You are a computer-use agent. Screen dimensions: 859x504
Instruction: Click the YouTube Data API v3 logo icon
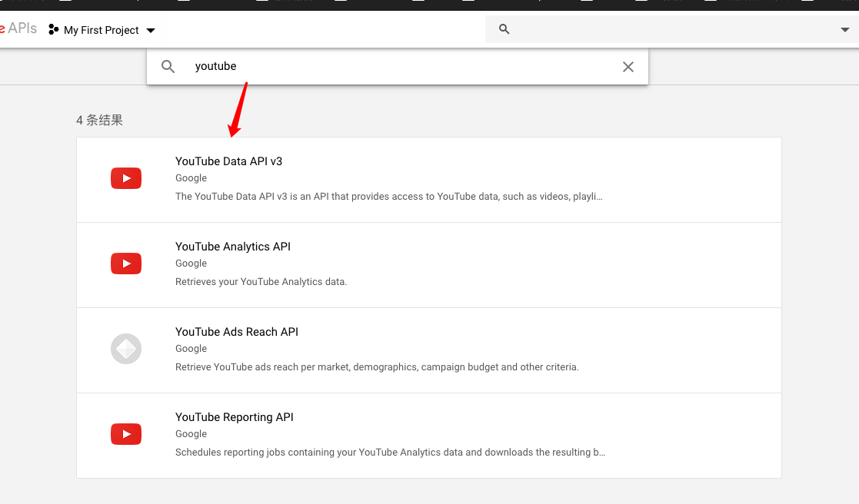tap(126, 178)
